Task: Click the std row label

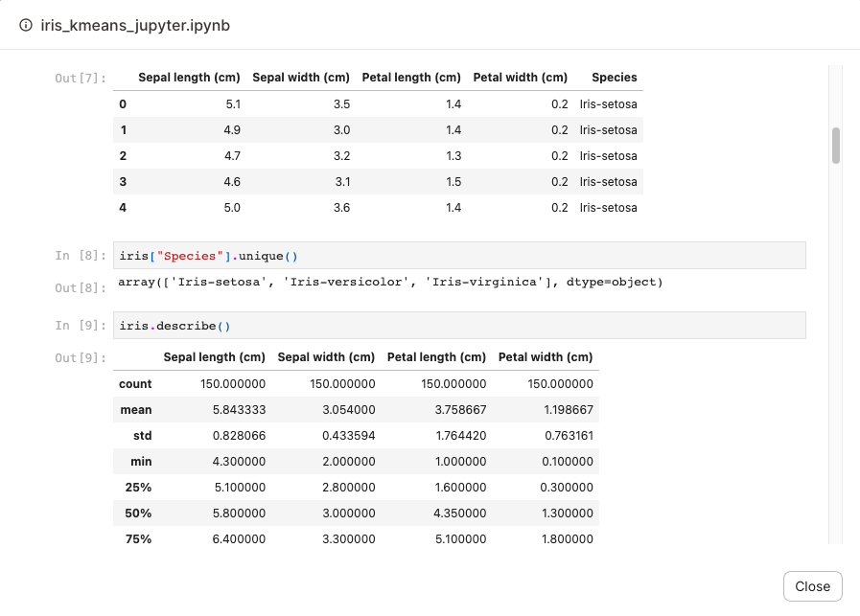Action: coord(141,435)
